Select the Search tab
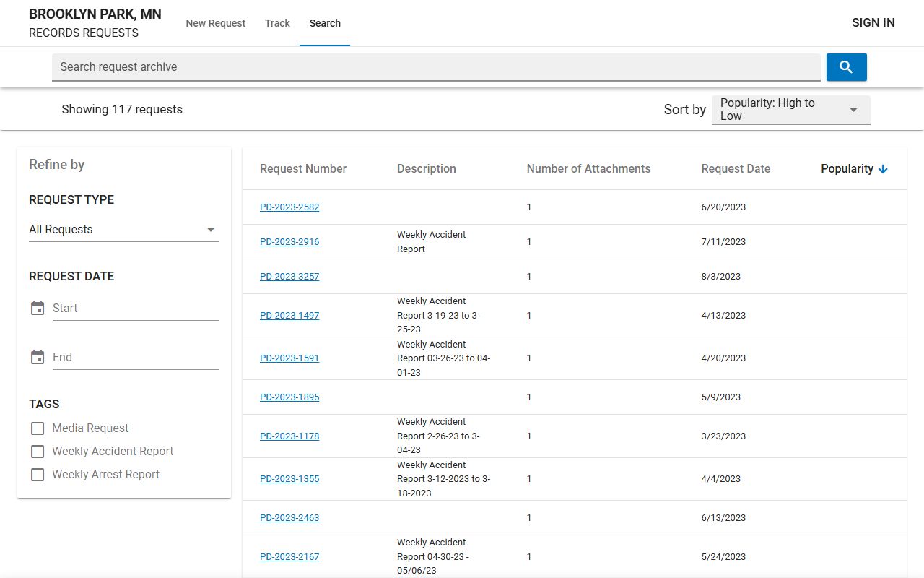The width and height of the screenshot is (924, 578). [325, 23]
